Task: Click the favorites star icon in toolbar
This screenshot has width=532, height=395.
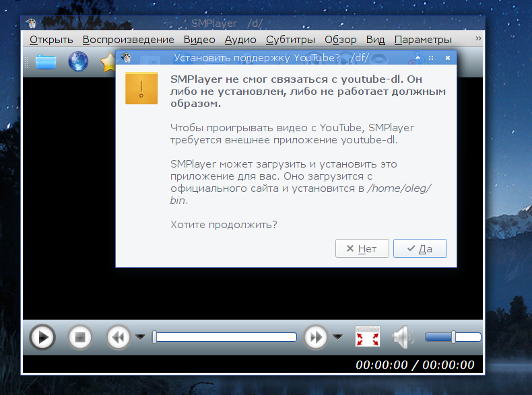Action: tap(108, 63)
